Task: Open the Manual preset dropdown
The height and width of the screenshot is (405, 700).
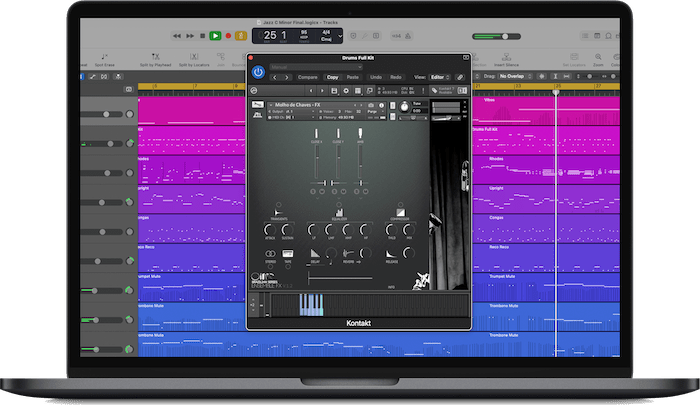Action: [x=316, y=67]
